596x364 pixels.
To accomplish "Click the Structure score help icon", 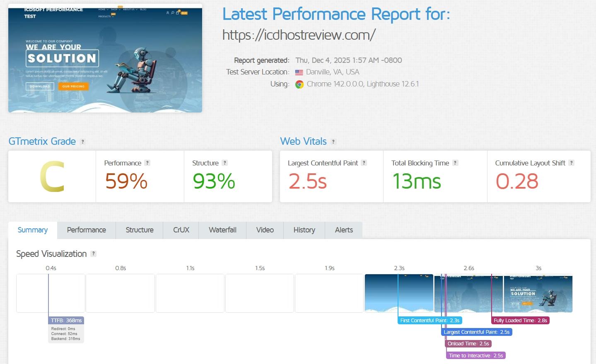I will 224,163.
